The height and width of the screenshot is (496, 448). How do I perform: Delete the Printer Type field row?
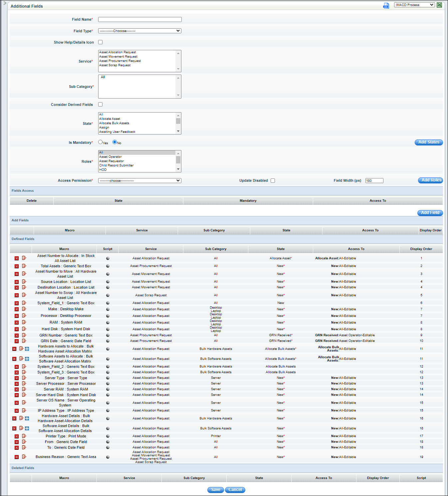pos(17,436)
